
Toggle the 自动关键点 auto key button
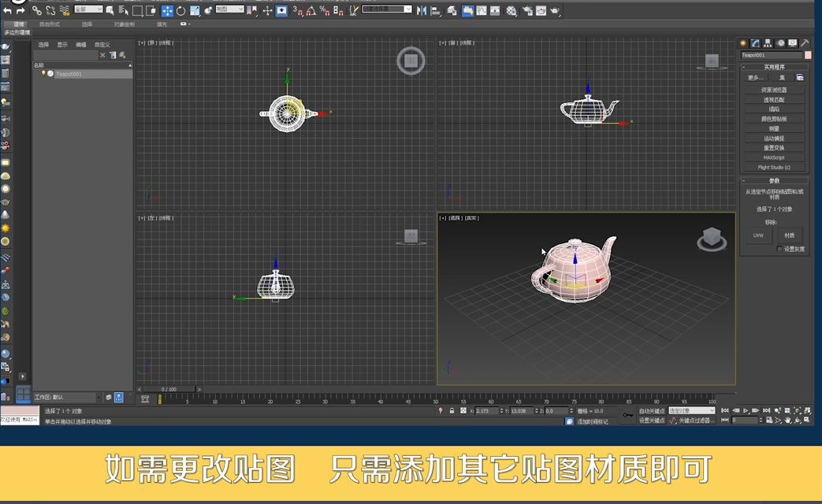(652, 411)
